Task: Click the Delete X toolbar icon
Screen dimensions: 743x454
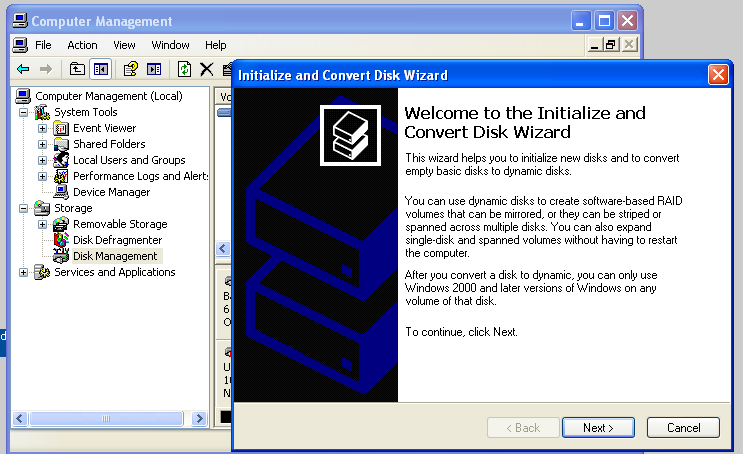Action: pos(207,70)
